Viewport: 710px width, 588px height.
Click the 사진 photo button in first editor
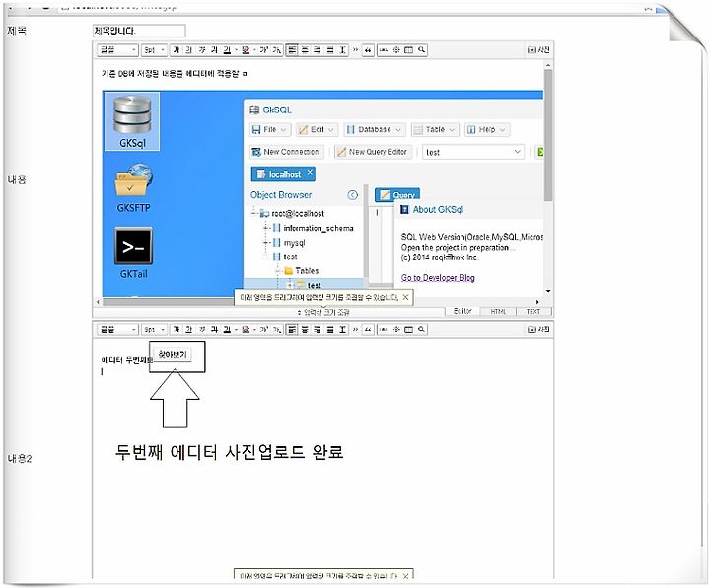click(538, 50)
